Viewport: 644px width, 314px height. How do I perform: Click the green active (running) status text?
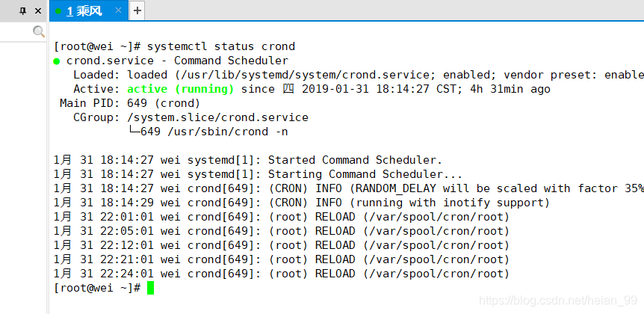click(180, 89)
